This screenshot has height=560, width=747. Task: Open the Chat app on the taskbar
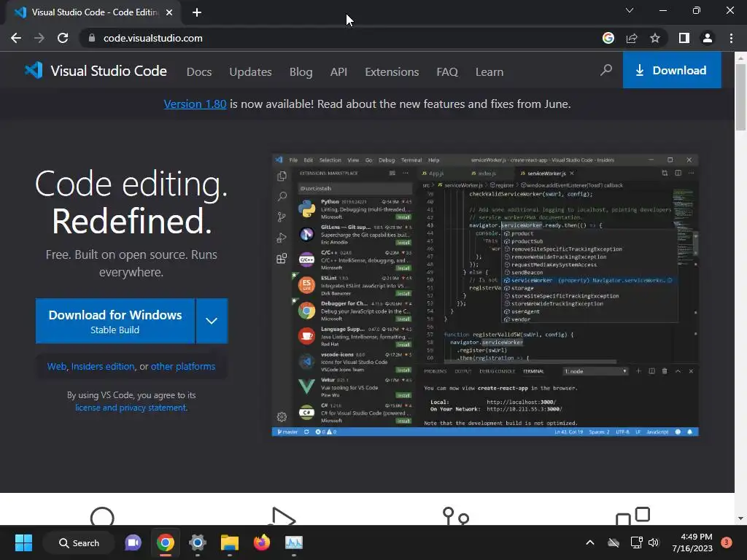(x=133, y=542)
